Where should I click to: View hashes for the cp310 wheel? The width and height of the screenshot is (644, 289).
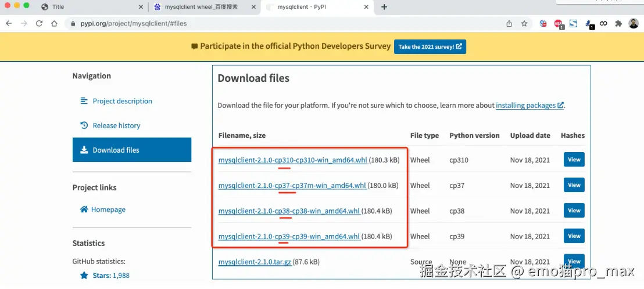click(x=574, y=160)
